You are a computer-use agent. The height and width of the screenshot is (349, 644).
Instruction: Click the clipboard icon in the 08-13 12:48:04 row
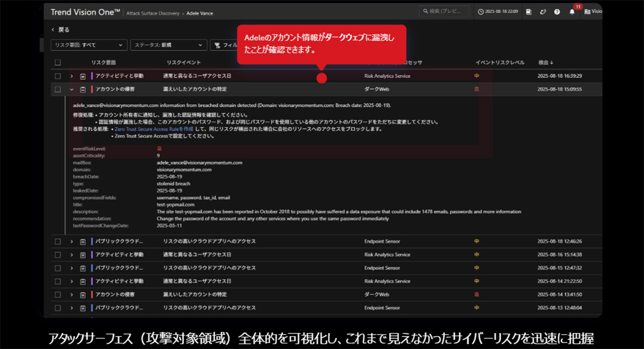[x=83, y=308]
